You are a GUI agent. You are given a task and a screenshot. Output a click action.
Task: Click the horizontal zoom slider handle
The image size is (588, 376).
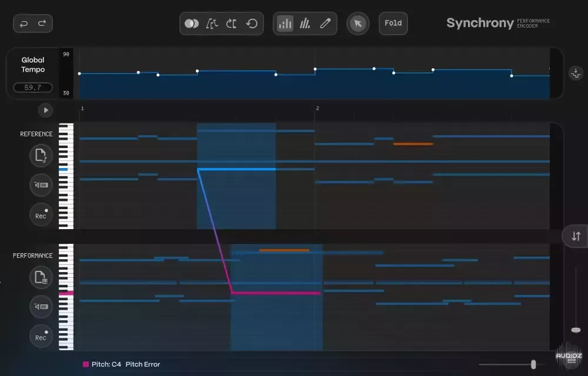tap(533, 364)
